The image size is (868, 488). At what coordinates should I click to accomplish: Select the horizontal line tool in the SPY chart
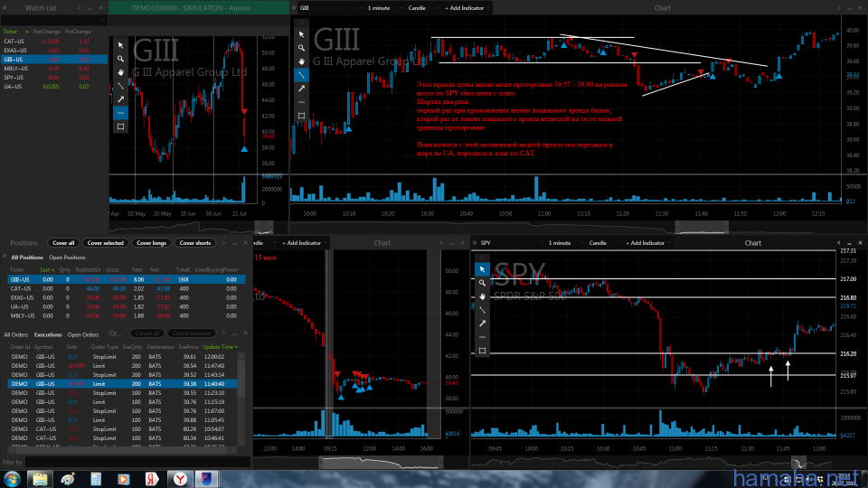(x=482, y=337)
